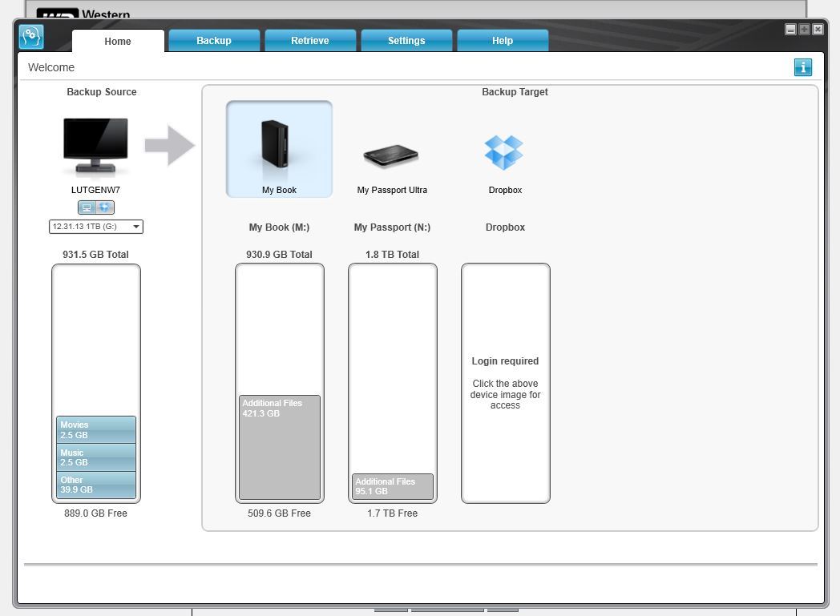Image resolution: width=840 pixels, height=616 pixels.
Task: Click the Other 39.9 GB category bar
Action: tap(96, 485)
